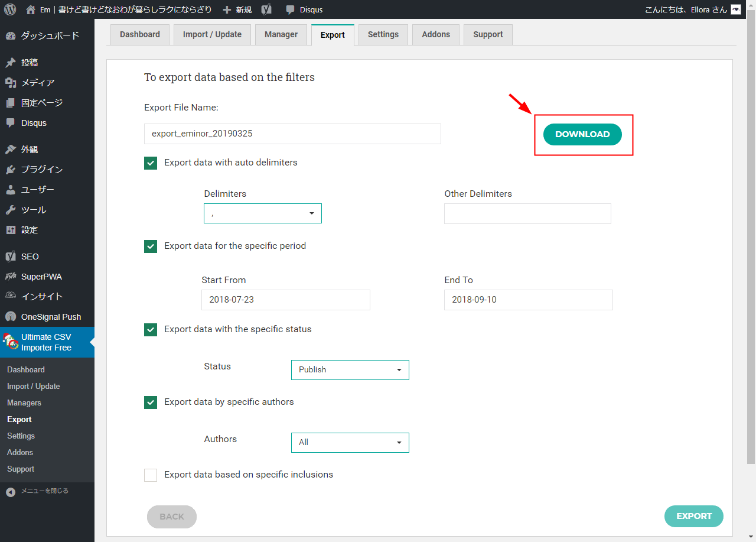Viewport: 756px width, 542px height.
Task: Uncheck Export data with the specific status
Action: pos(151,330)
